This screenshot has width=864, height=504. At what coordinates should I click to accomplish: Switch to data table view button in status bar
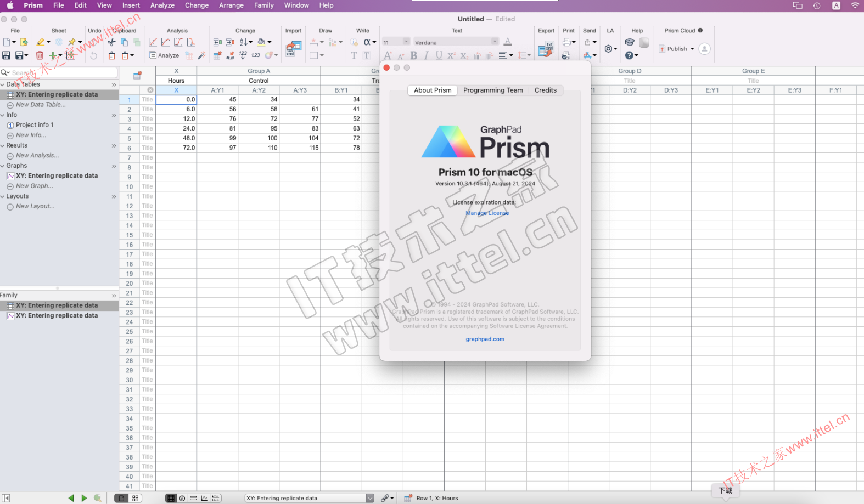pos(171,498)
